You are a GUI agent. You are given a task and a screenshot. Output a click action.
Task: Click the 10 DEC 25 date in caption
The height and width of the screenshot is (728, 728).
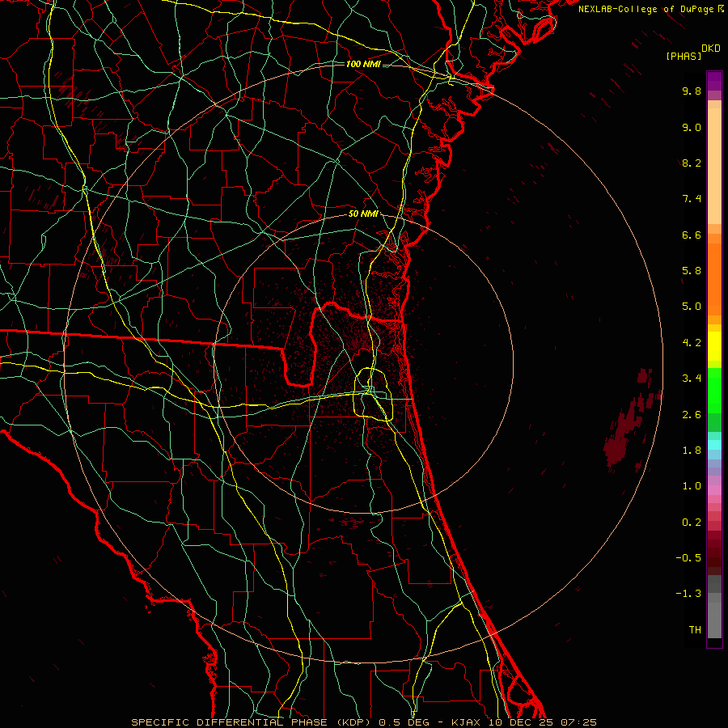pyautogui.click(x=522, y=722)
